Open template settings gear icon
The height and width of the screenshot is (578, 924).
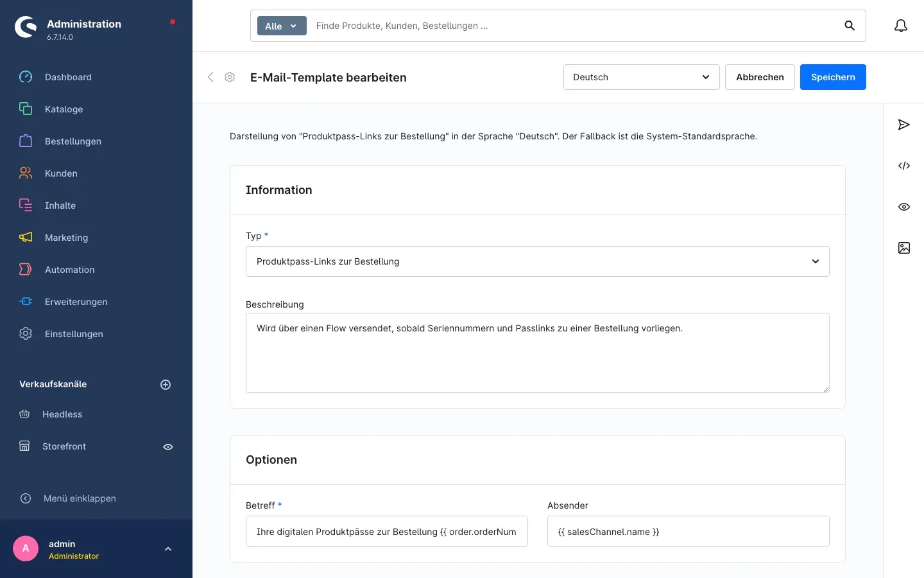click(230, 77)
